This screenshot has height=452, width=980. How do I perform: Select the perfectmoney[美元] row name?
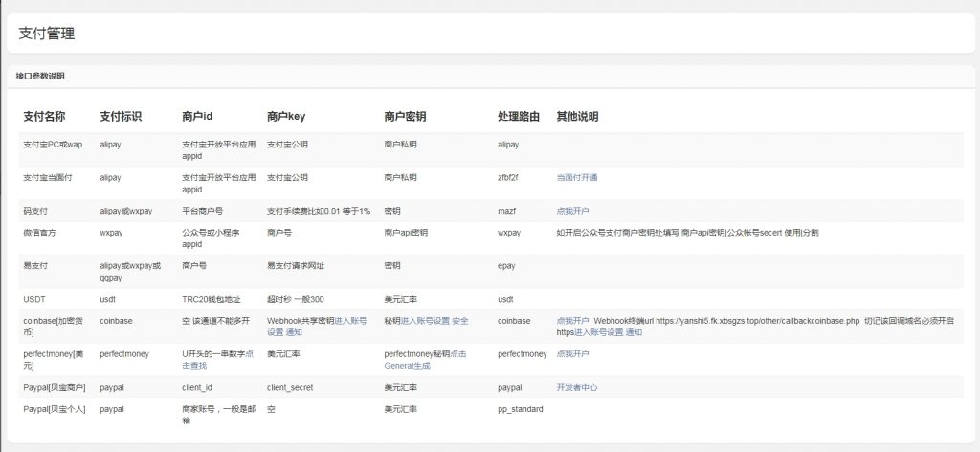(x=54, y=359)
